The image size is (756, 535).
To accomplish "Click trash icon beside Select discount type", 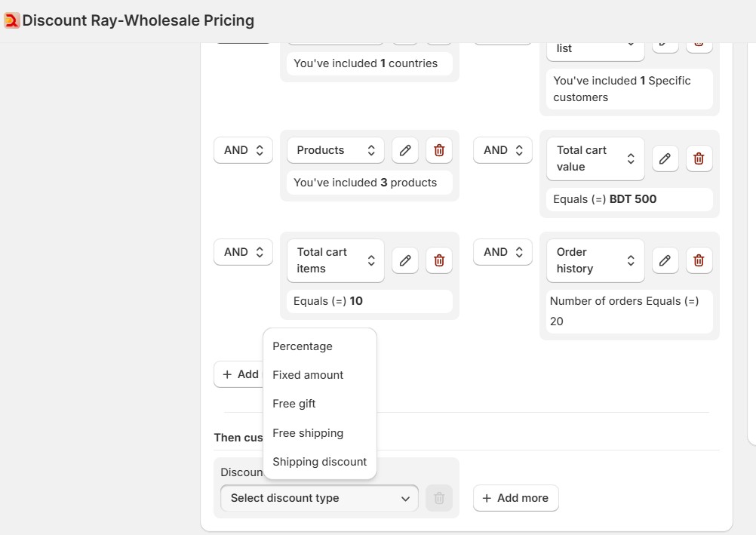I will (439, 498).
